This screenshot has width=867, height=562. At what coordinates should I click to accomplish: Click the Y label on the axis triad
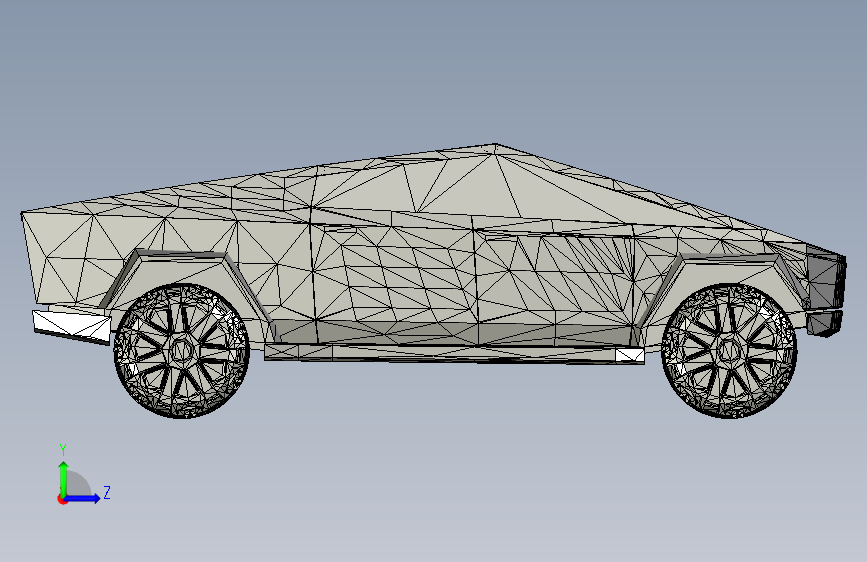[63, 450]
